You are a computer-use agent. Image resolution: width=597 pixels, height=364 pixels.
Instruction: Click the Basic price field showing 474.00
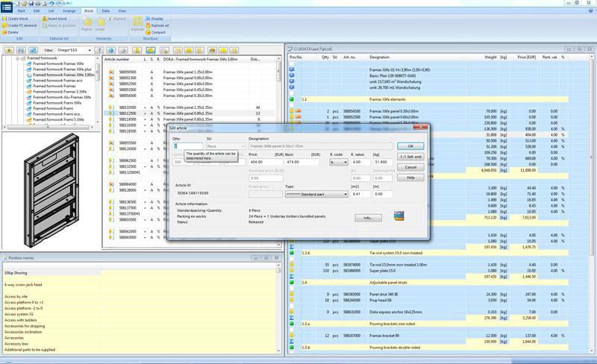pyautogui.click(x=302, y=162)
